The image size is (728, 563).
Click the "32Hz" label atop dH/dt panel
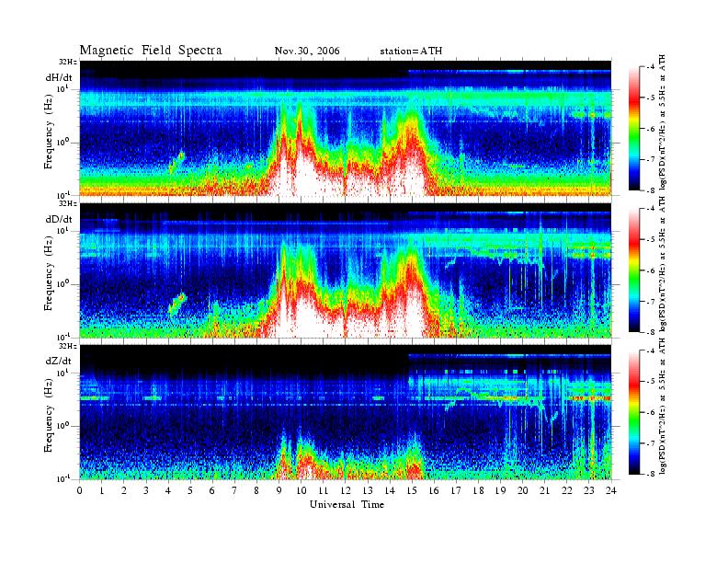pos(68,62)
